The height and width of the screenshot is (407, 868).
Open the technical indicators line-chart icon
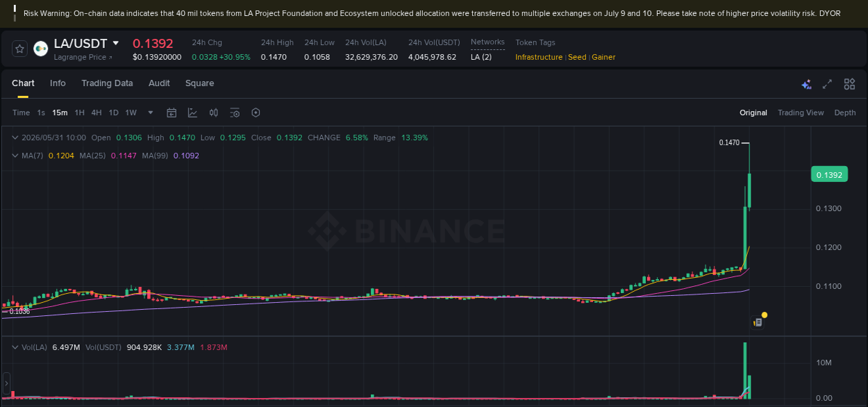tap(192, 113)
